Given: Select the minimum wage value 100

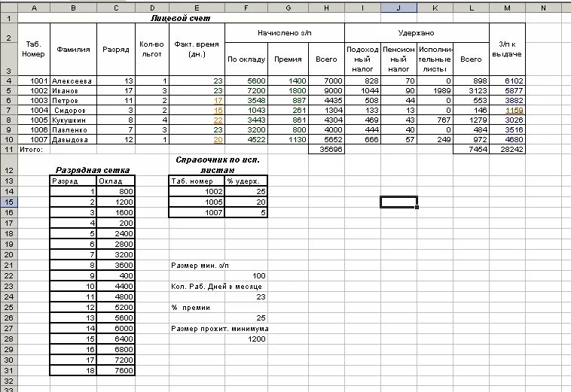Looking at the screenshot, I should pyautogui.click(x=246, y=275).
